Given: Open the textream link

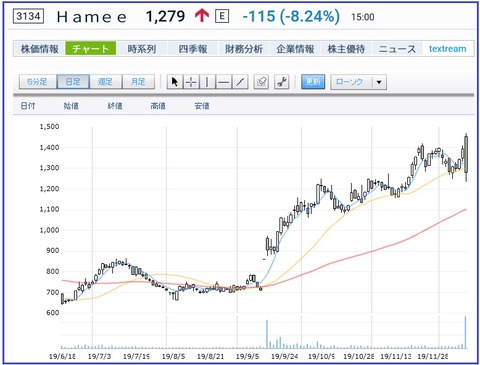Looking at the screenshot, I should (448, 49).
